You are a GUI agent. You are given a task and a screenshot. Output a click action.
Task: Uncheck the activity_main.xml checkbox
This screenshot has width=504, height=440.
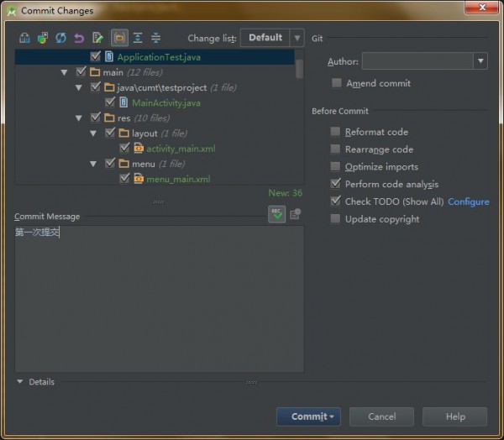(124, 148)
